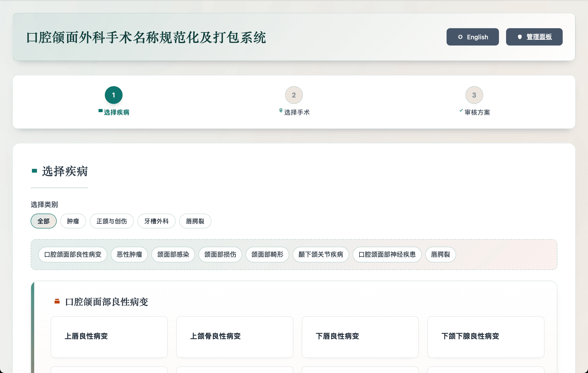Select the 肿瘤 category filter
This screenshot has width=588, height=373.
click(73, 221)
